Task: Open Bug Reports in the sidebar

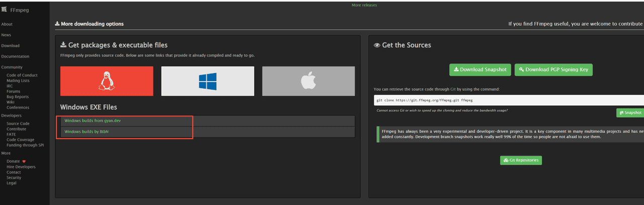Action: click(x=18, y=97)
